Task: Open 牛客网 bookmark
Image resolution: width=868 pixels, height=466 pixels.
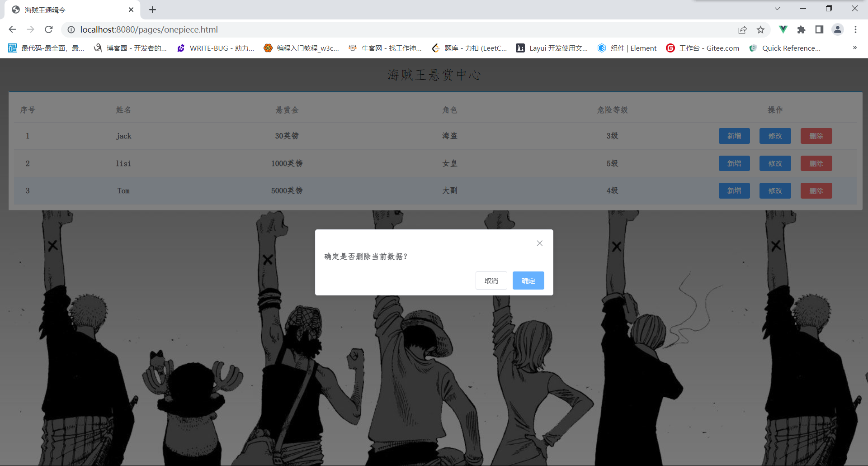Action: [385, 48]
